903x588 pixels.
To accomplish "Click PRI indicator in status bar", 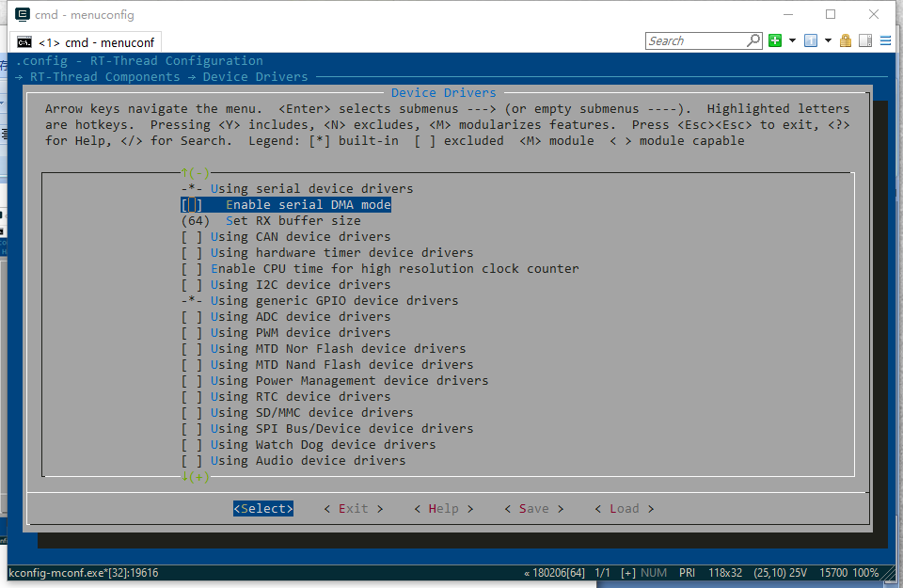I will (687, 573).
